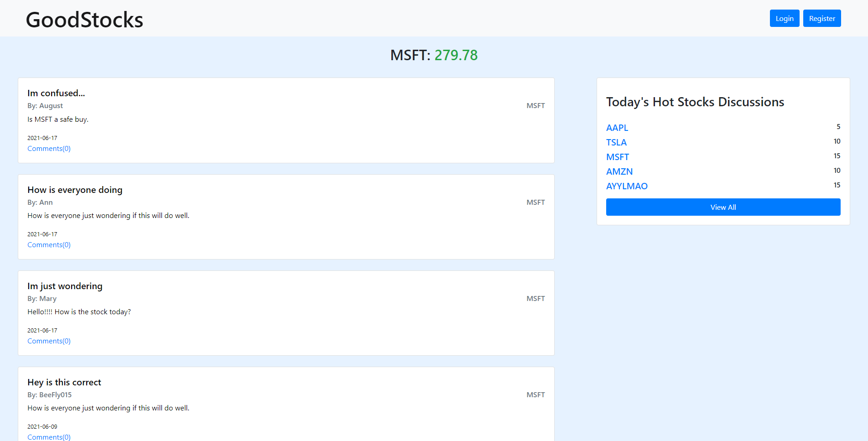Click the 'Hey is this correct' post title
Image resolution: width=868 pixels, height=441 pixels.
64,382
